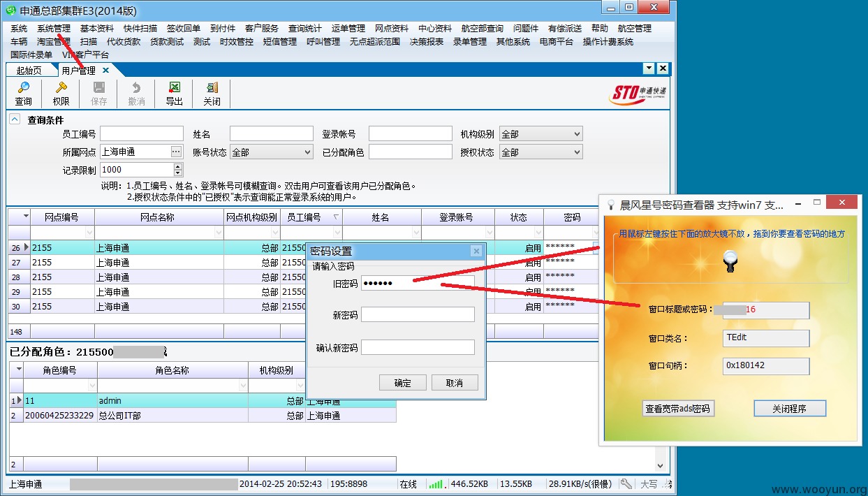Click the green signal bars in the status bar

pyautogui.click(x=436, y=484)
